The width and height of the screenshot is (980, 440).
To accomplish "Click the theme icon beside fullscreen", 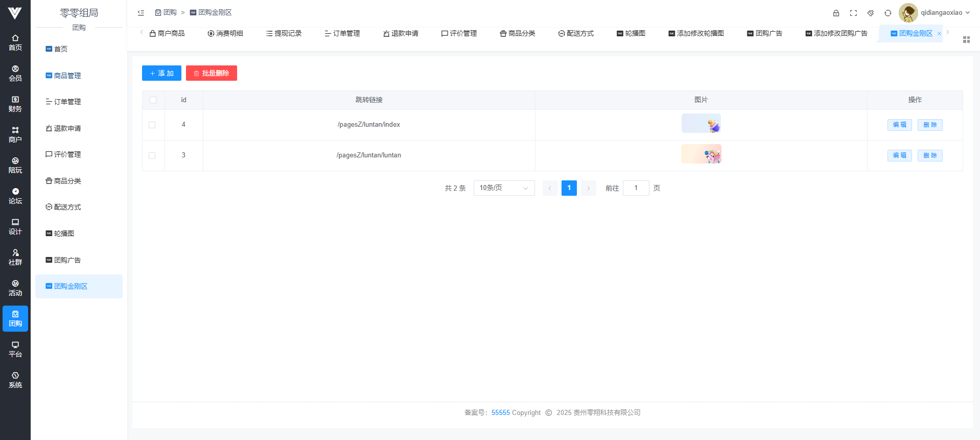I will pyautogui.click(x=871, y=13).
